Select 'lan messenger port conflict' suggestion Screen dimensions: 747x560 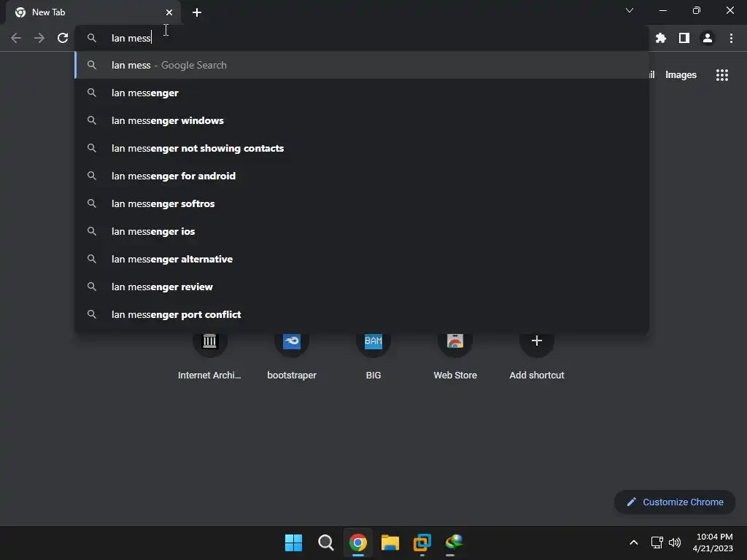click(x=362, y=314)
